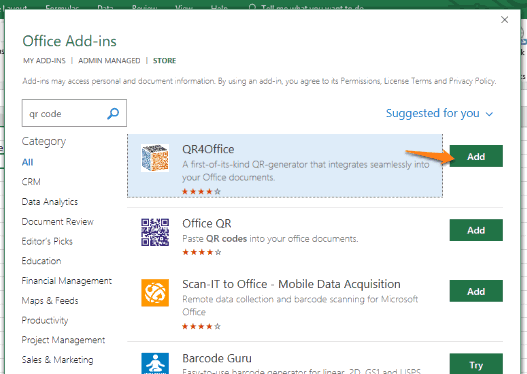Select the QR4Office cube icon

(x=155, y=158)
